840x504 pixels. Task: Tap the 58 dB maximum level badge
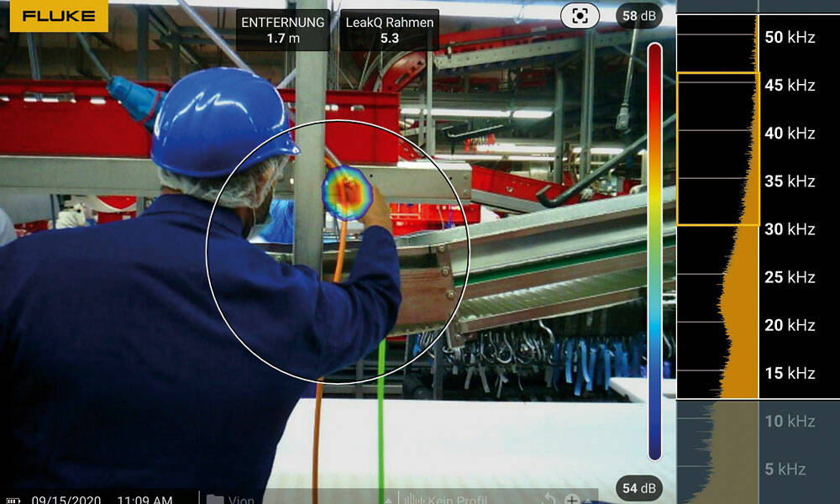tap(638, 16)
